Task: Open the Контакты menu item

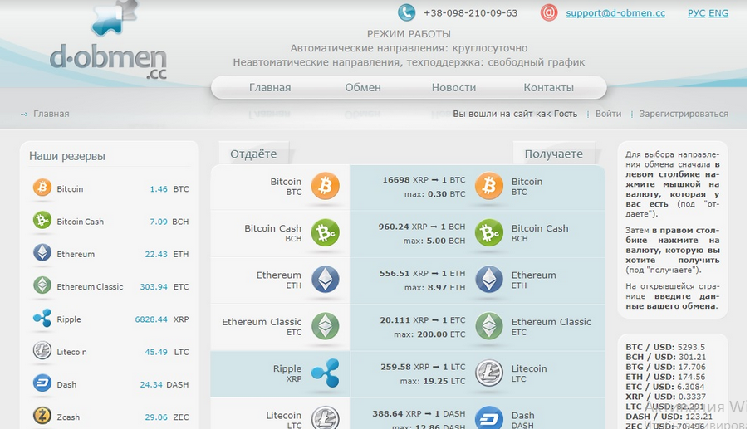Action: (x=548, y=88)
